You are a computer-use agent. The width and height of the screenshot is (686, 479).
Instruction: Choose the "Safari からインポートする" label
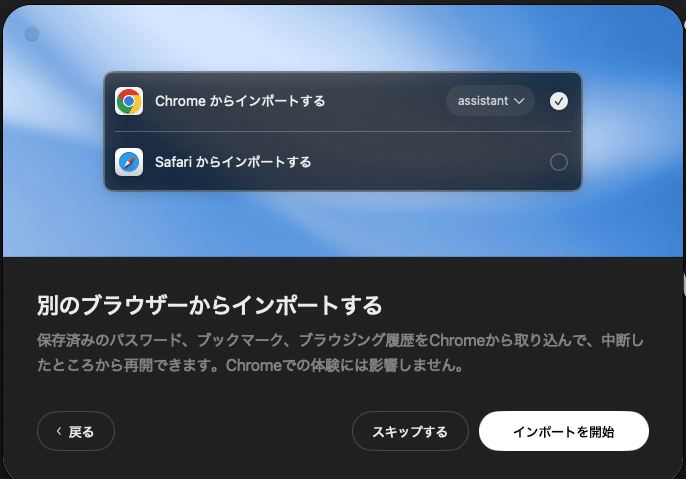point(233,162)
